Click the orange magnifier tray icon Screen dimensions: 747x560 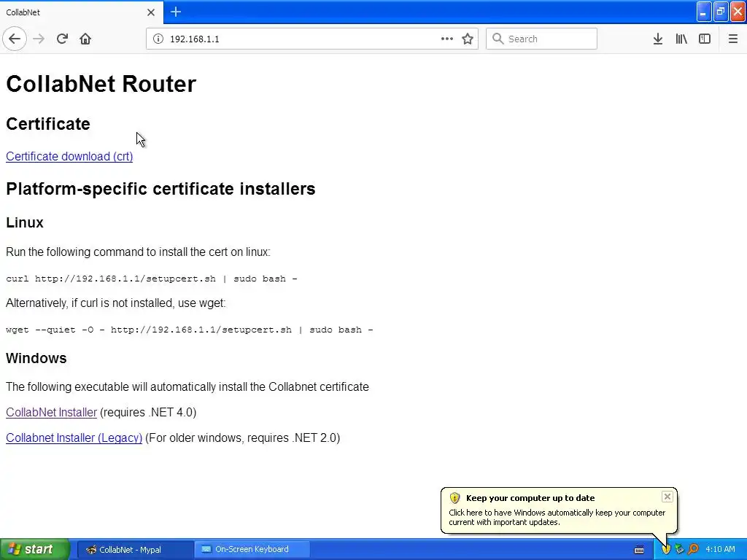(x=693, y=550)
